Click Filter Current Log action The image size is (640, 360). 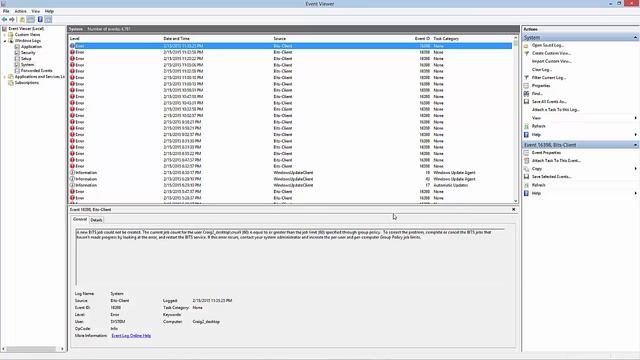(549, 78)
